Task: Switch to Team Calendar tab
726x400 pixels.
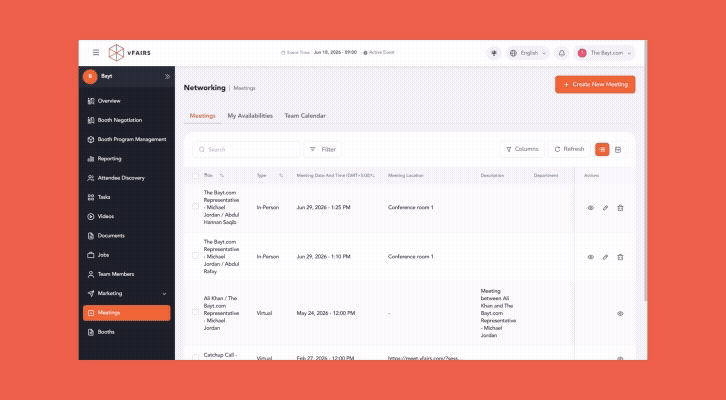Action: pyautogui.click(x=305, y=116)
